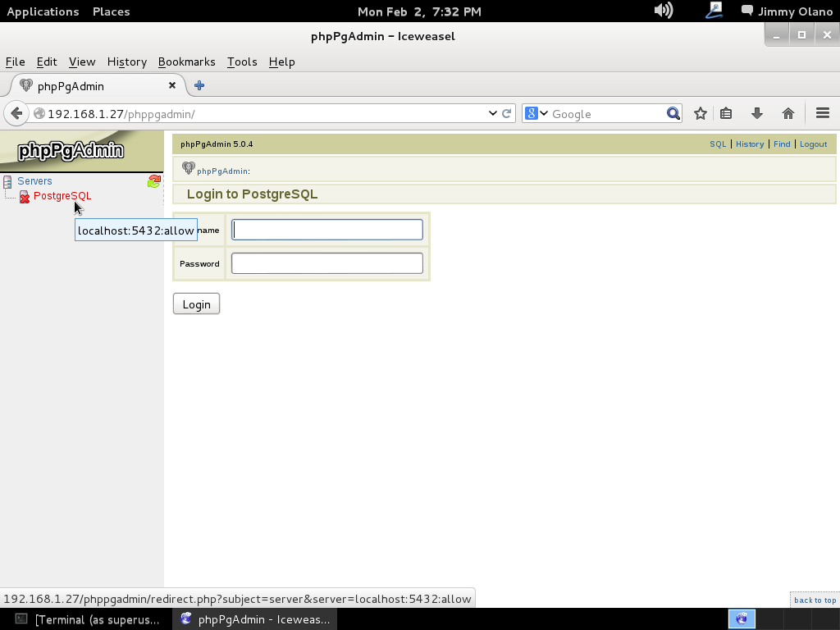840x630 pixels.
Task: Open the hamburger menu in Iceweasel
Action: pyautogui.click(x=822, y=114)
